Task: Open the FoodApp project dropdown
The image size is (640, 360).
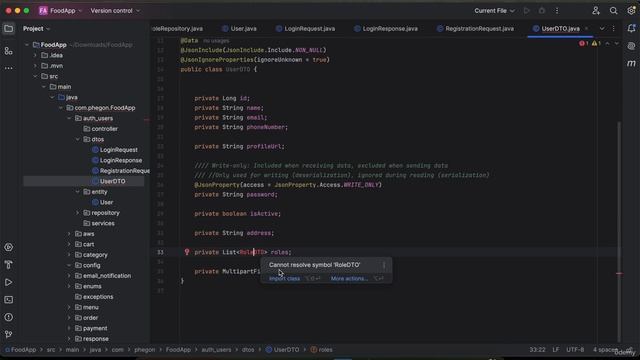Action: (x=60, y=11)
